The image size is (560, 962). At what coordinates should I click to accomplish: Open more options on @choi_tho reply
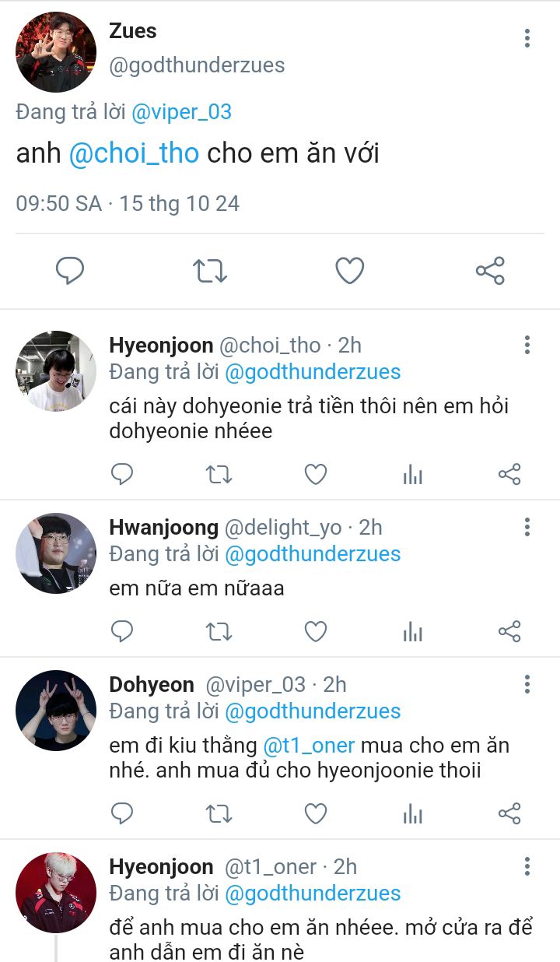click(x=527, y=346)
